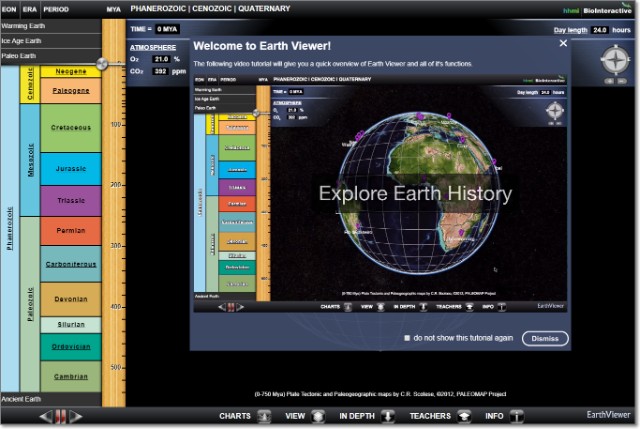
Task: Step timeline forward with right arrow
Action: click(75, 416)
